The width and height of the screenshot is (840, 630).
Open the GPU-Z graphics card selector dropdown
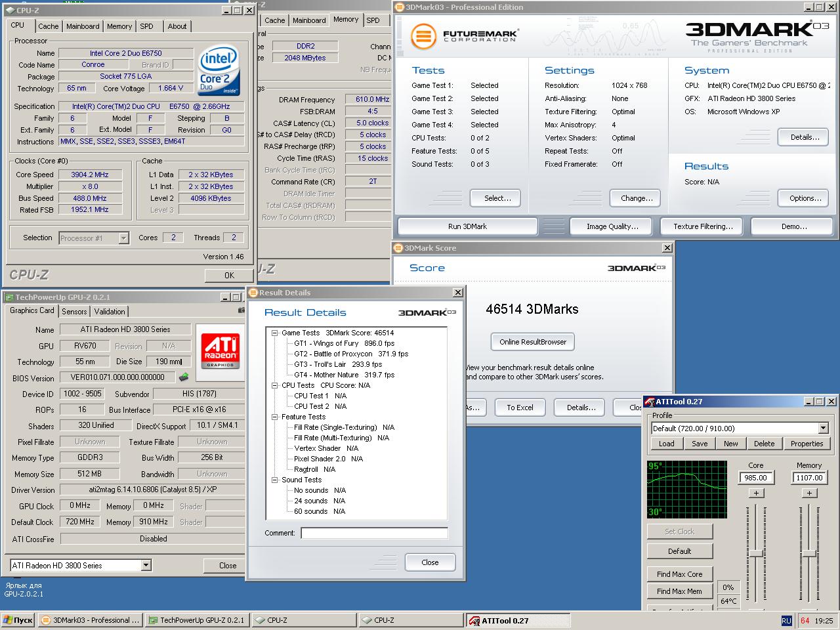[x=146, y=565]
